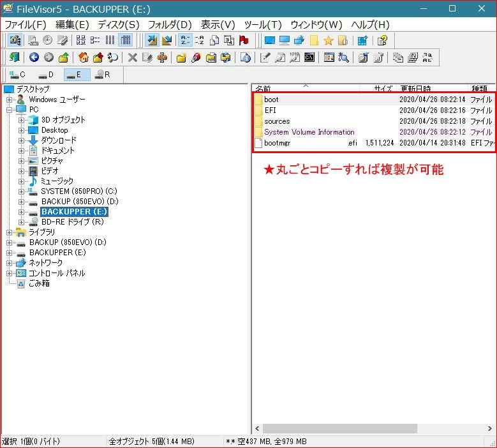Click the red eraser shredder icon
Viewport: 497px width, 448px height.
click(x=197, y=57)
